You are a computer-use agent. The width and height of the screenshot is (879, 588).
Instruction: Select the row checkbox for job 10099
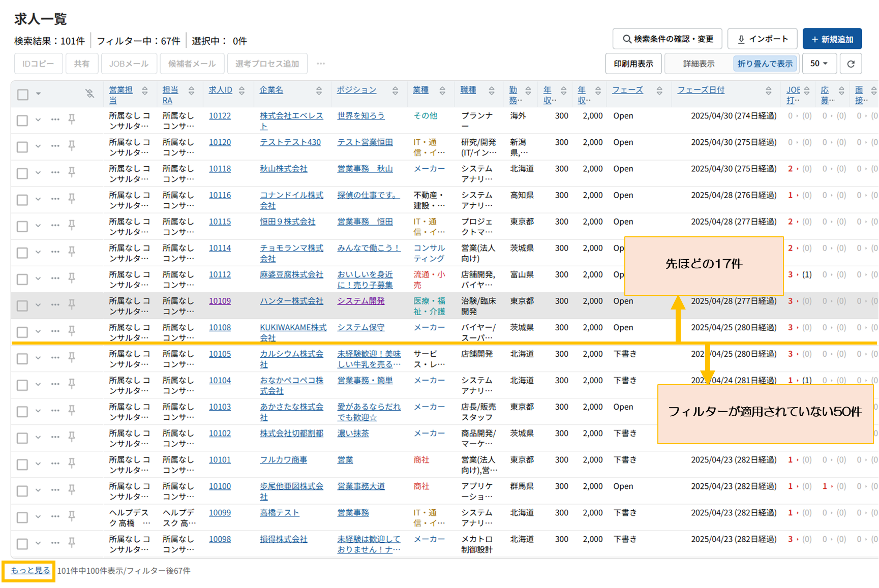pos(22,517)
